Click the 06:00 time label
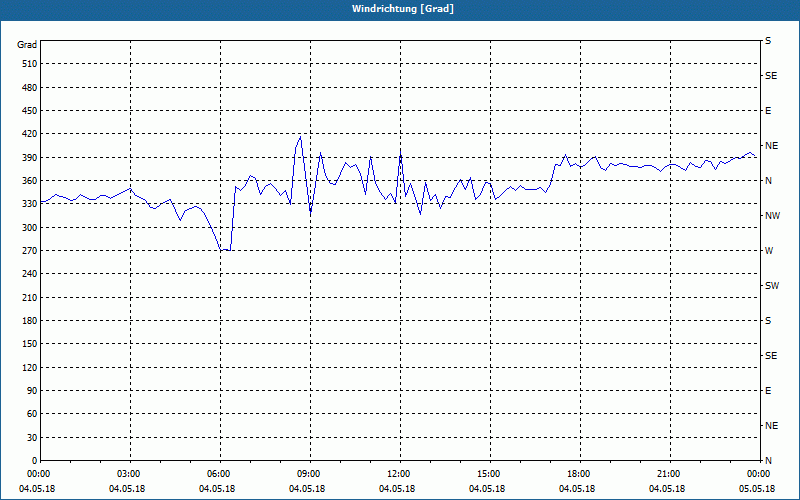This screenshot has width=800, height=500. click(220, 474)
